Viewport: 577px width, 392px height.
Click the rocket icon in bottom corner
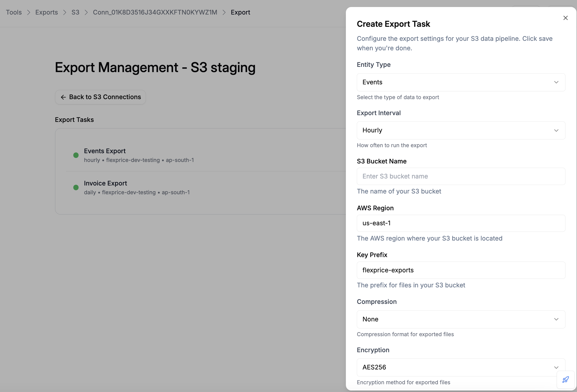(565, 379)
